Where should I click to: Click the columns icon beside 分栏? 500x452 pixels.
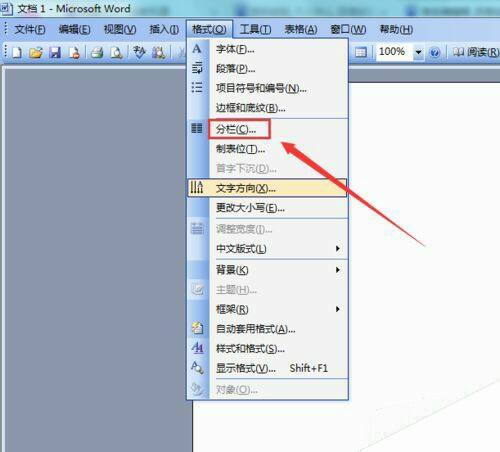[x=197, y=128]
